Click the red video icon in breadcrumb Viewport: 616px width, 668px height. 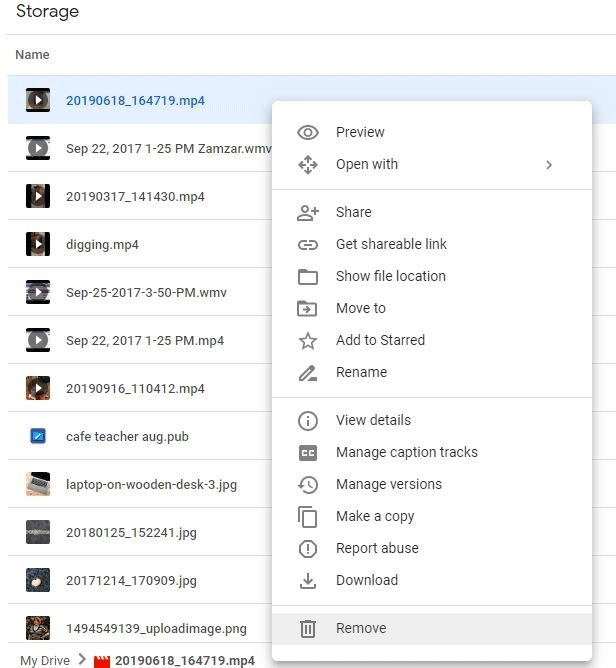102,661
